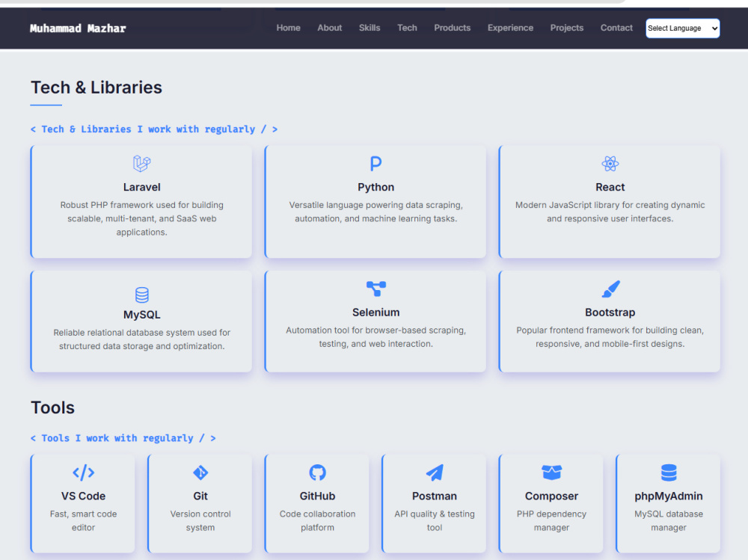748x560 pixels.
Task: Jump to Skills in the navbar
Action: point(370,28)
